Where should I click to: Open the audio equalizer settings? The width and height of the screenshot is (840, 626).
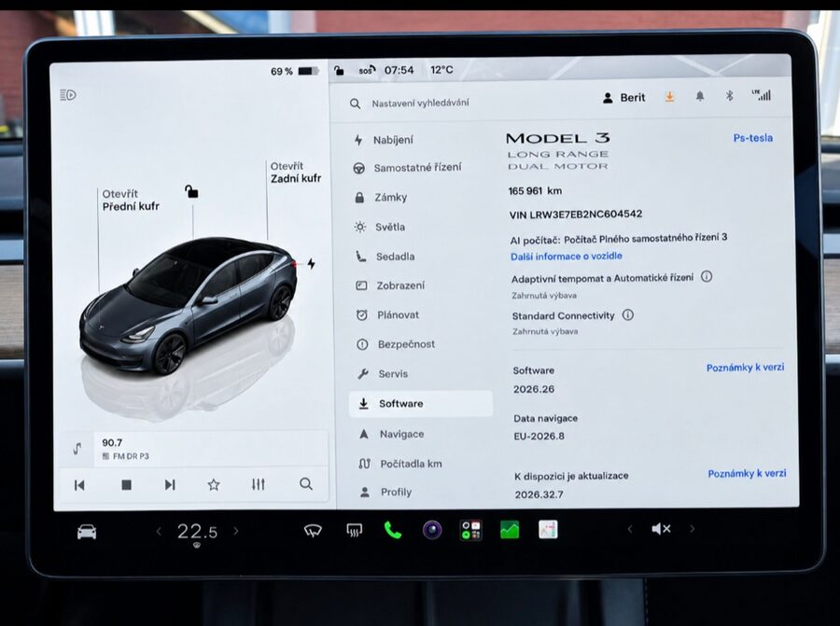coord(259,484)
